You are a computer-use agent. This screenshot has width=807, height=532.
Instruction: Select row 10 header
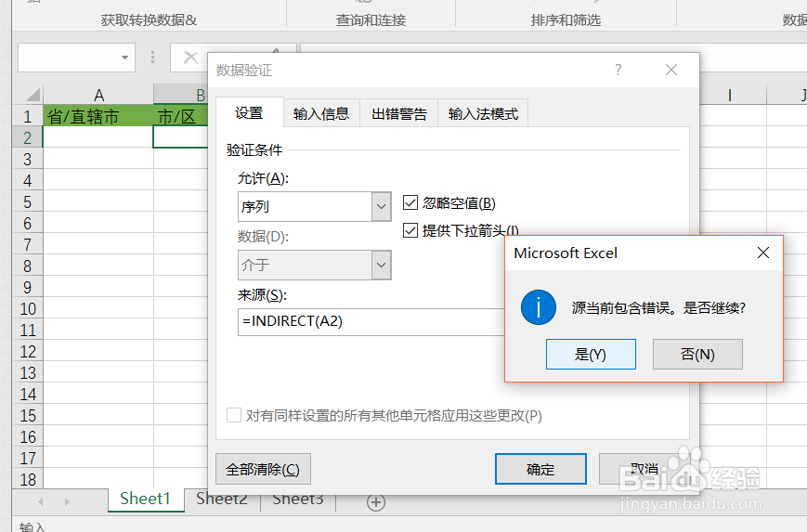point(28,308)
